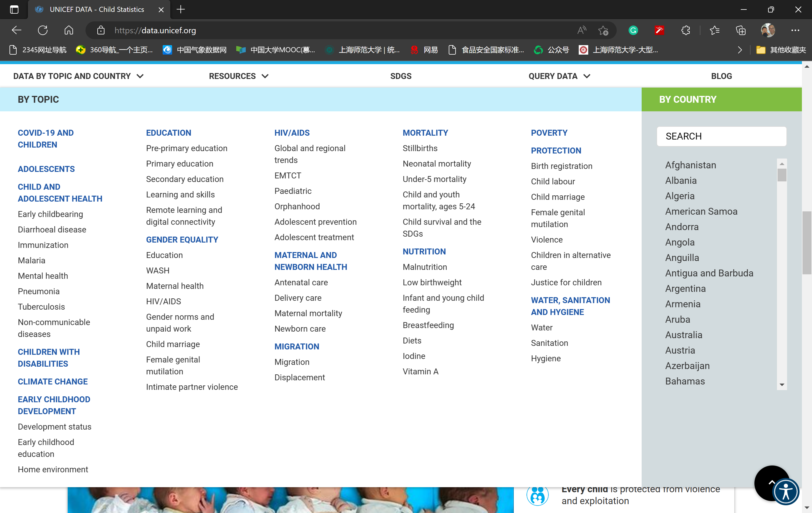Open the Under-5 mortality link
812x513 pixels.
click(x=434, y=179)
